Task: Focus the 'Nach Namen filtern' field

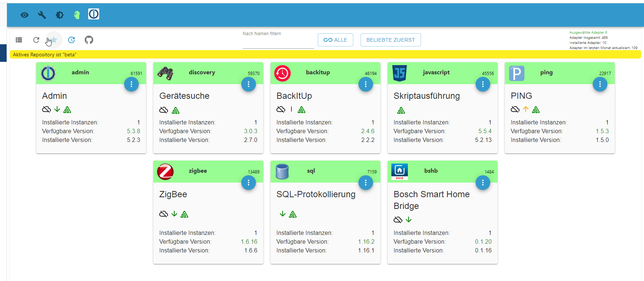Action: point(278,43)
